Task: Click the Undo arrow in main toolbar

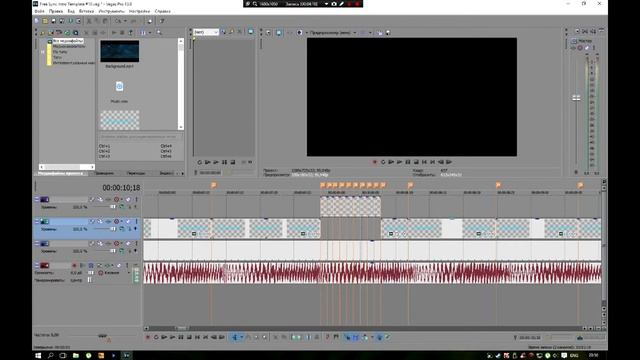Action: 118,21
